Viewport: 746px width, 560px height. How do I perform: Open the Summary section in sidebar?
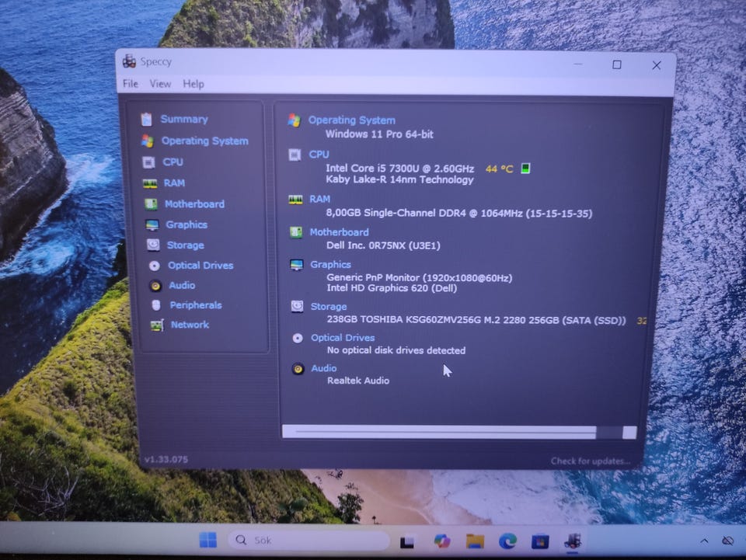click(x=183, y=120)
